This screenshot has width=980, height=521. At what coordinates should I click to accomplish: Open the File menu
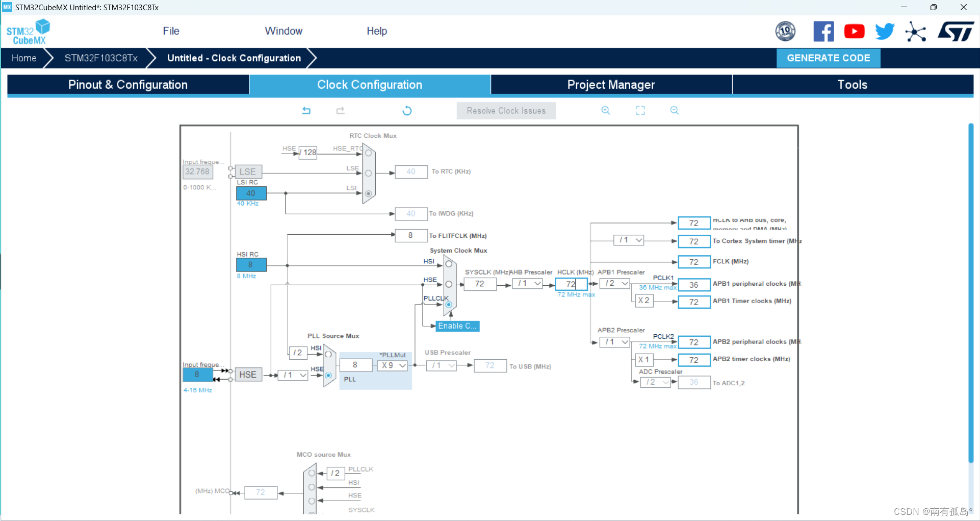[x=171, y=31]
